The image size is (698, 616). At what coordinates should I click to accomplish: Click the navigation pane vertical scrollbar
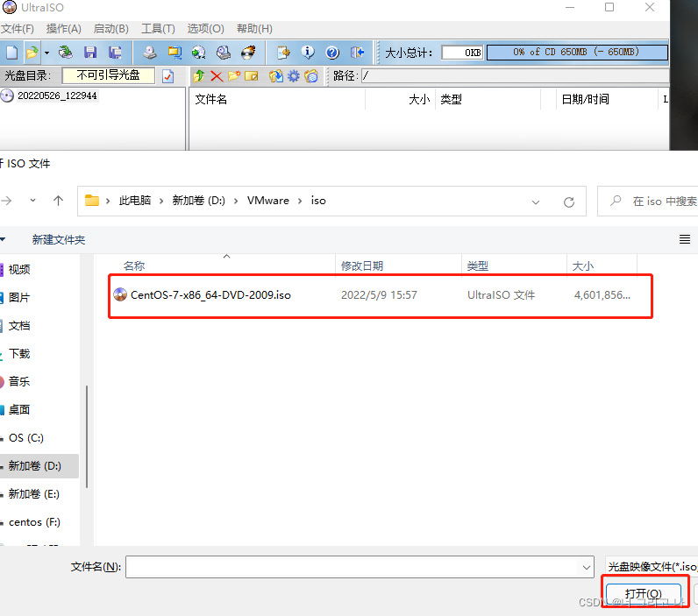(x=87, y=435)
